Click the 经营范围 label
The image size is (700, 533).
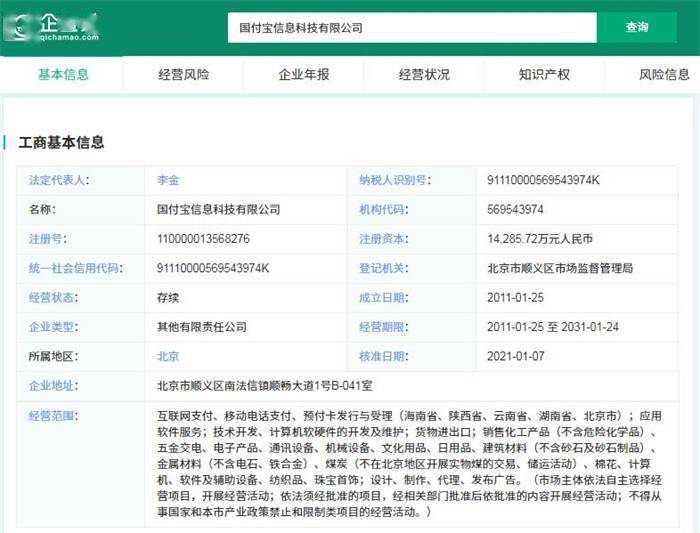coord(53,416)
